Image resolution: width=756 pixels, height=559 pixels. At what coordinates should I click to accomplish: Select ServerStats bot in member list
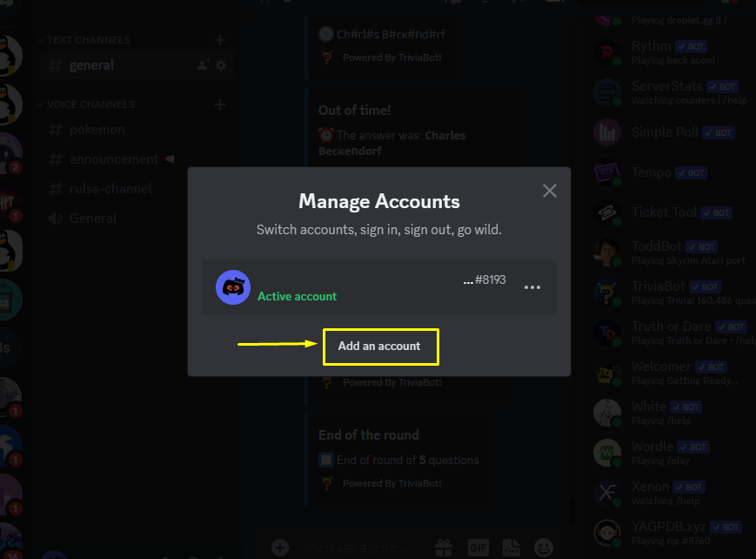click(672, 92)
